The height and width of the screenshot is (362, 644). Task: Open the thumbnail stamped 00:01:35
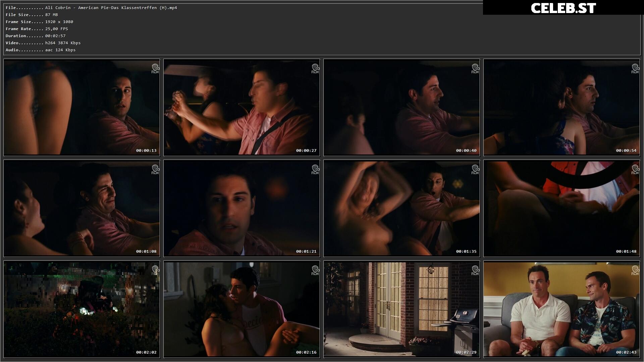(401, 208)
